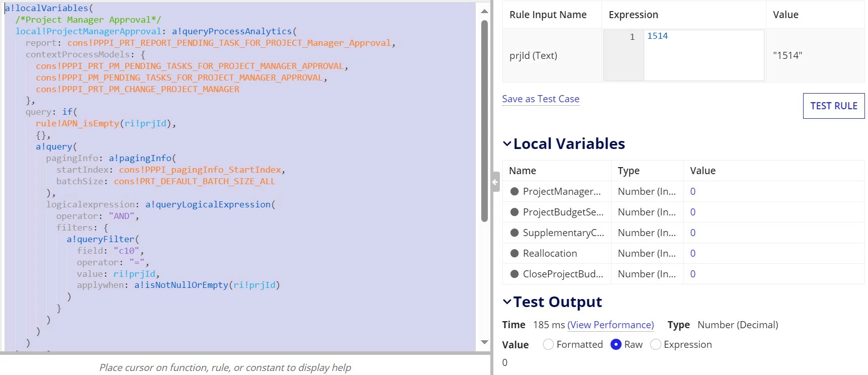Image resolution: width=868 pixels, height=375 pixels.
Task: Collapse the Test Output section
Action: click(507, 302)
